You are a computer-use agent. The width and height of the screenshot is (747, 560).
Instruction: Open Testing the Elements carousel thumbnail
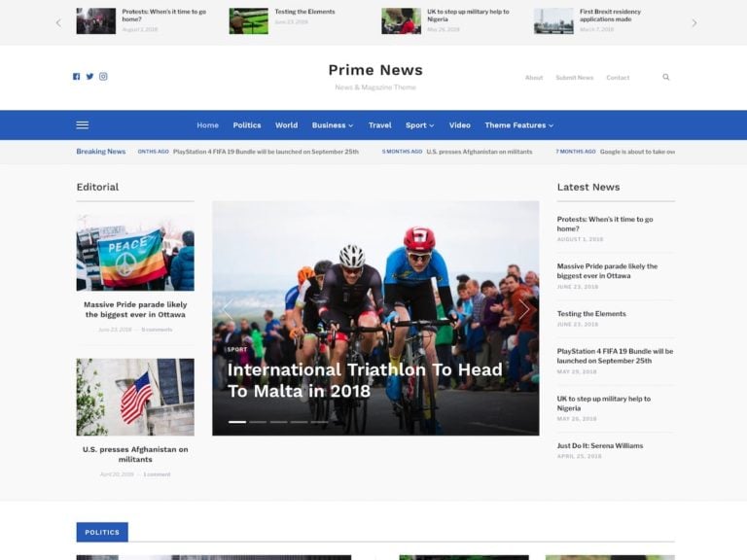[x=249, y=21]
